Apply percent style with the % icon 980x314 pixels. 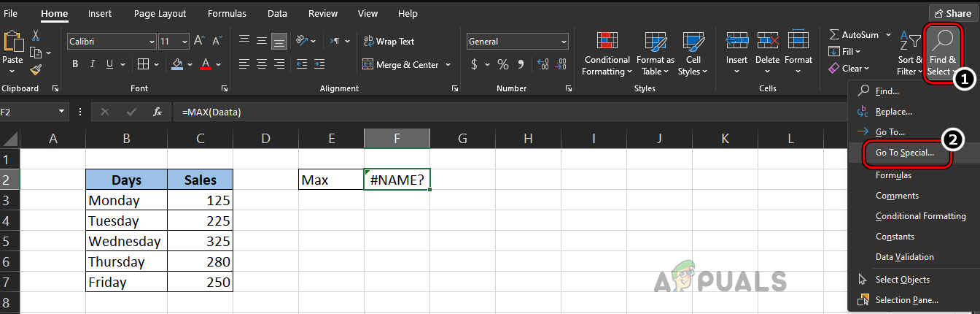coord(502,65)
